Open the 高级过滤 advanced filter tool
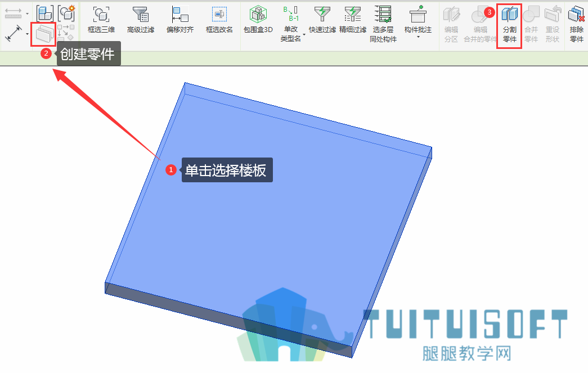The width and height of the screenshot is (588, 373). tap(141, 20)
